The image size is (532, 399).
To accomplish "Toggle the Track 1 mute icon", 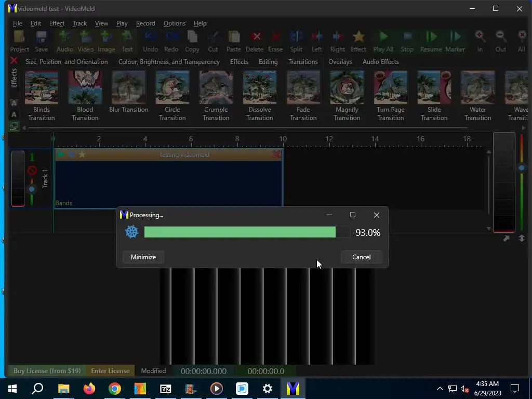I will [x=32, y=170].
